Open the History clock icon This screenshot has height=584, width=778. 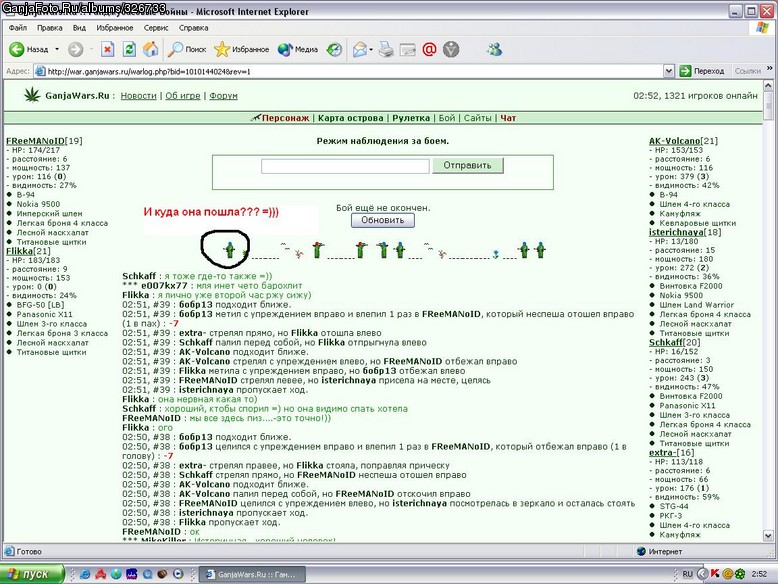[334, 49]
